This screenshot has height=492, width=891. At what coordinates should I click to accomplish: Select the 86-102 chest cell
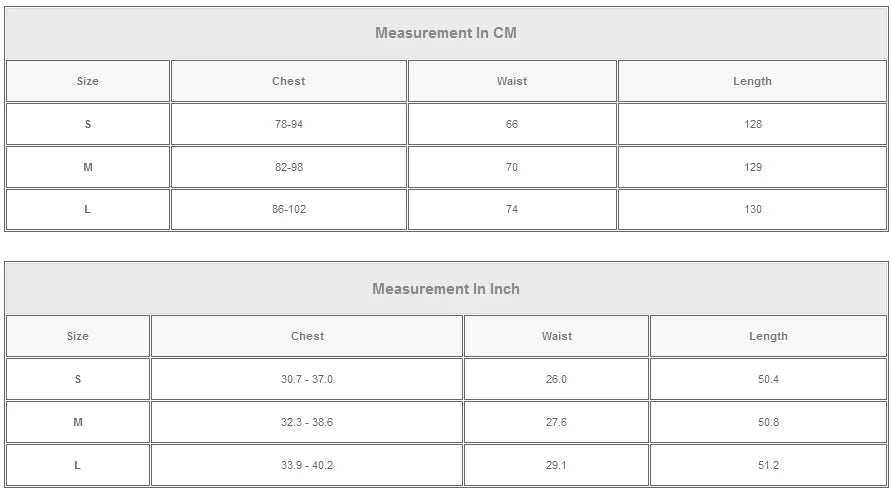288,210
